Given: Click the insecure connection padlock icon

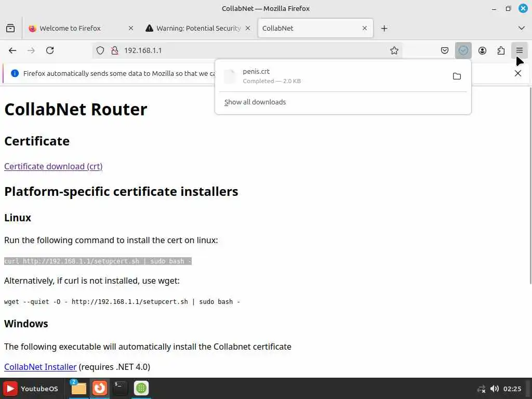Looking at the screenshot, I should coord(115,50).
